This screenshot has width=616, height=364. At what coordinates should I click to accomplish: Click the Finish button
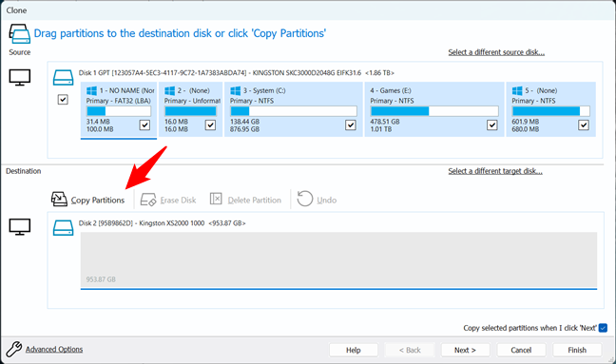click(577, 350)
